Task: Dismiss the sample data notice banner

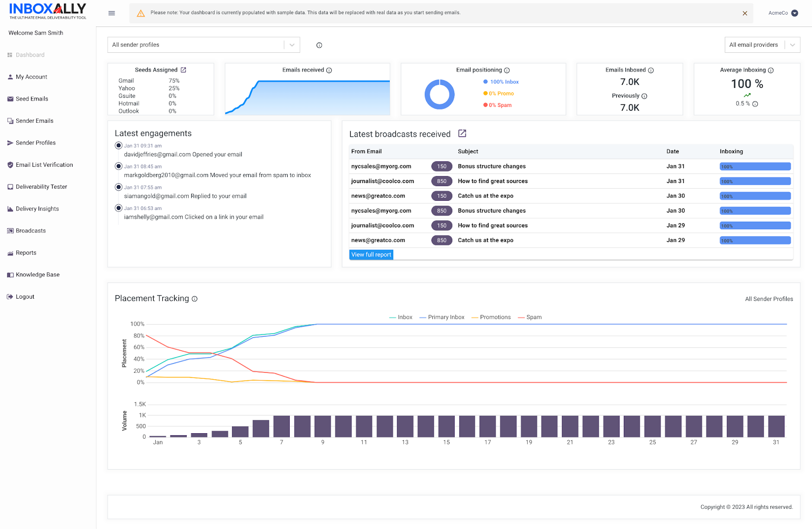Action: (745, 13)
